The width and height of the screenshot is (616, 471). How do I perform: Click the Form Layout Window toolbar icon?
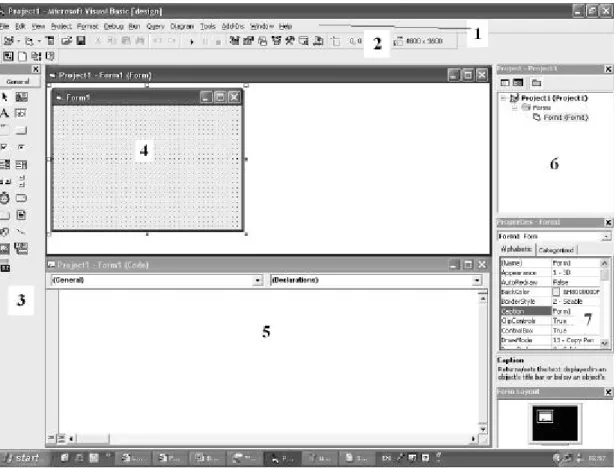(x=262, y=41)
